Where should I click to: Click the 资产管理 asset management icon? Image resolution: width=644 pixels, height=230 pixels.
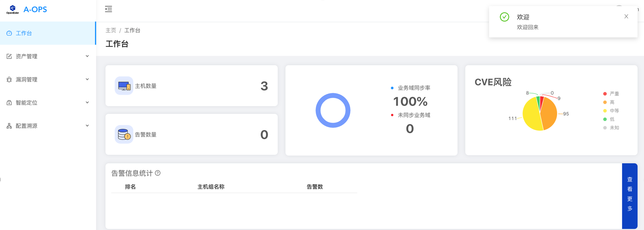[8, 56]
